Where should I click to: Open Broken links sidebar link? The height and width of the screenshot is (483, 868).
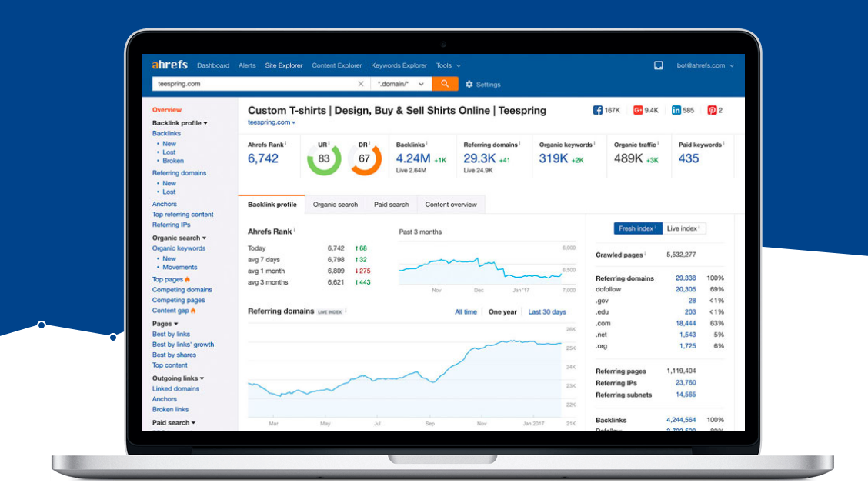click(170, 409)
